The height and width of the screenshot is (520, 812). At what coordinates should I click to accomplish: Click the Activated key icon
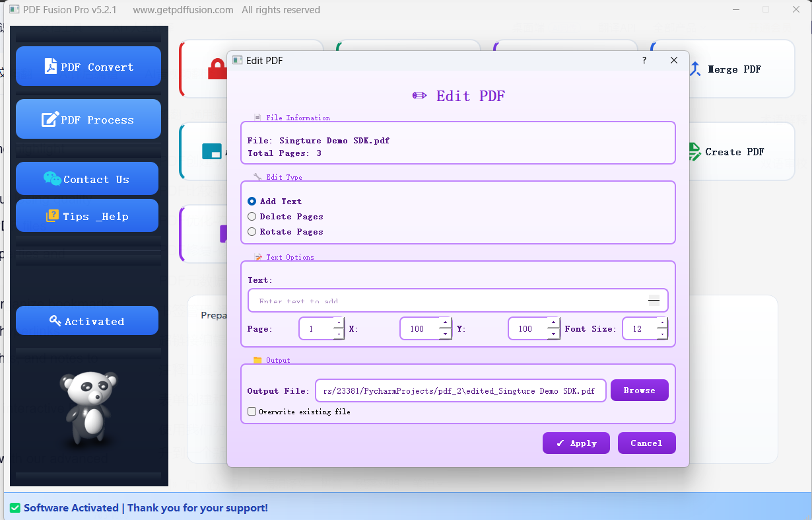coord(56,320)
